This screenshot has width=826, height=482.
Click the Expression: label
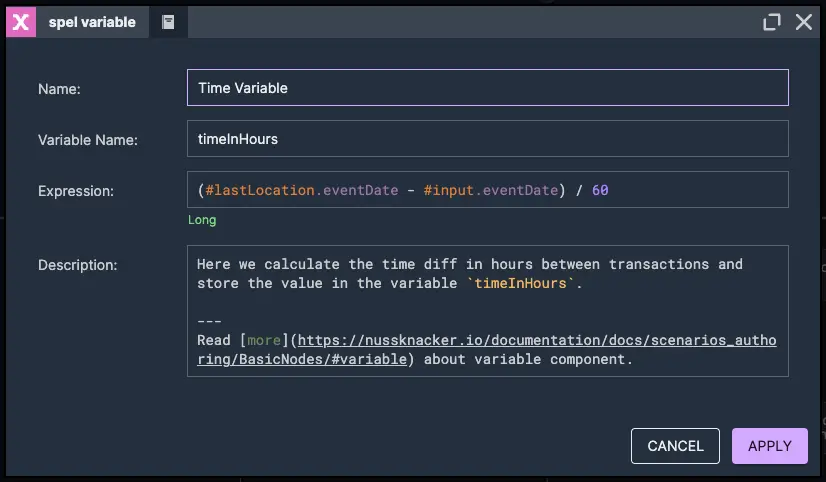pyautogui.click(x=76, y=191)
